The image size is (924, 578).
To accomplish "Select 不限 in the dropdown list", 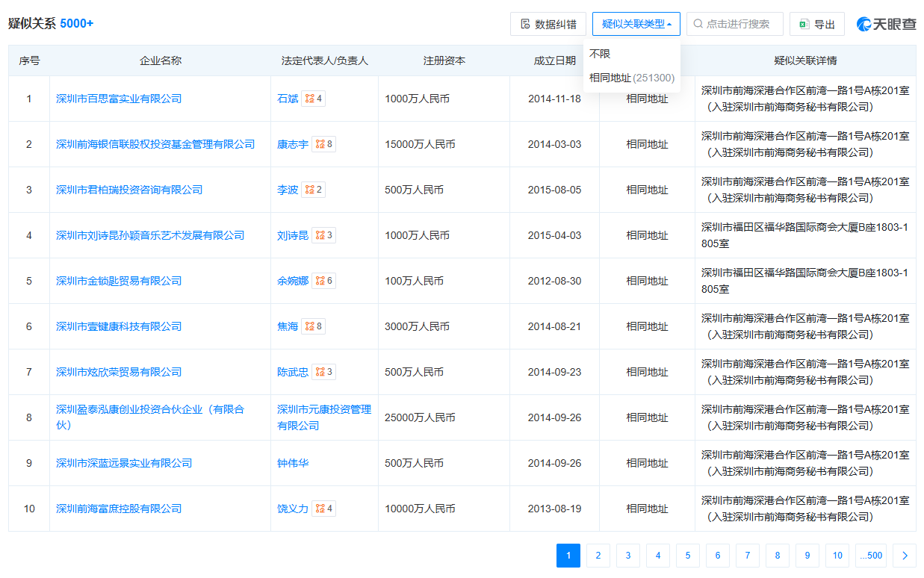I will click(x=600, y=54).
